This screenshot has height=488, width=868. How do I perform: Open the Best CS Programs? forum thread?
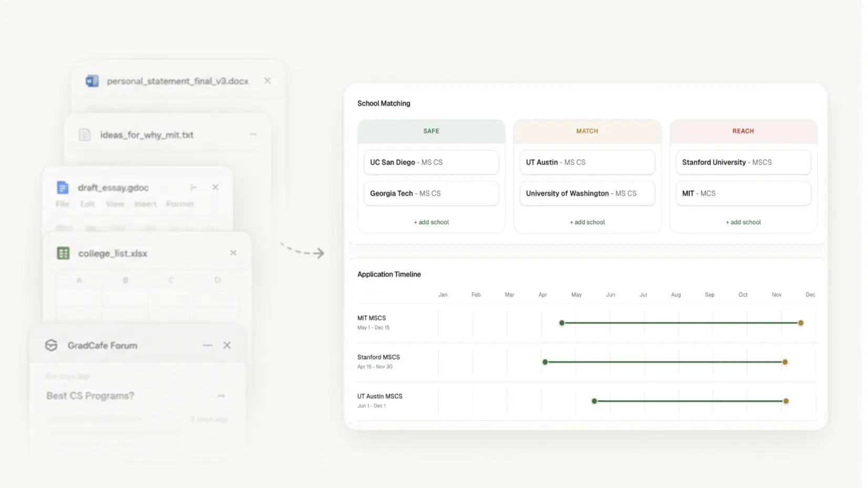(90, 395)
